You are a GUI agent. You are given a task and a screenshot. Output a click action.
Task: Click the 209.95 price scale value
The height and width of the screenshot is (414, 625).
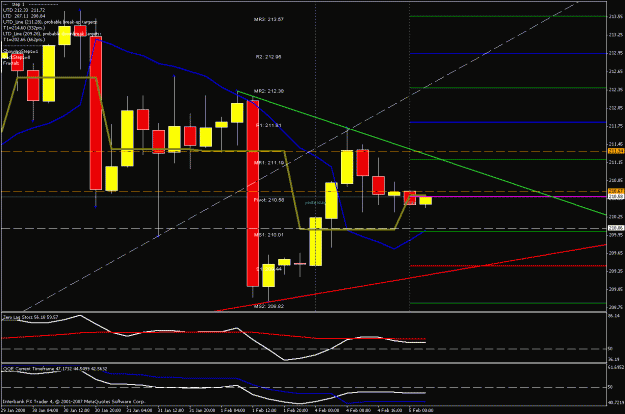(x=616, y=235)
